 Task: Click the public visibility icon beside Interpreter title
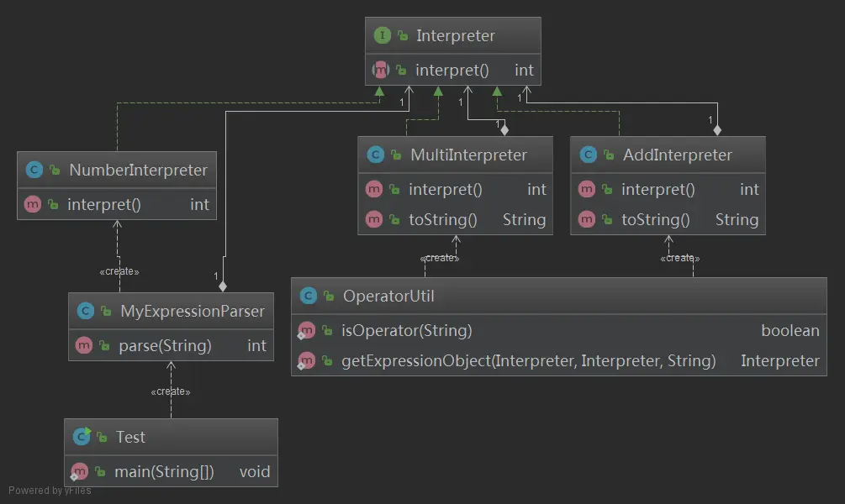click(403, 36)
